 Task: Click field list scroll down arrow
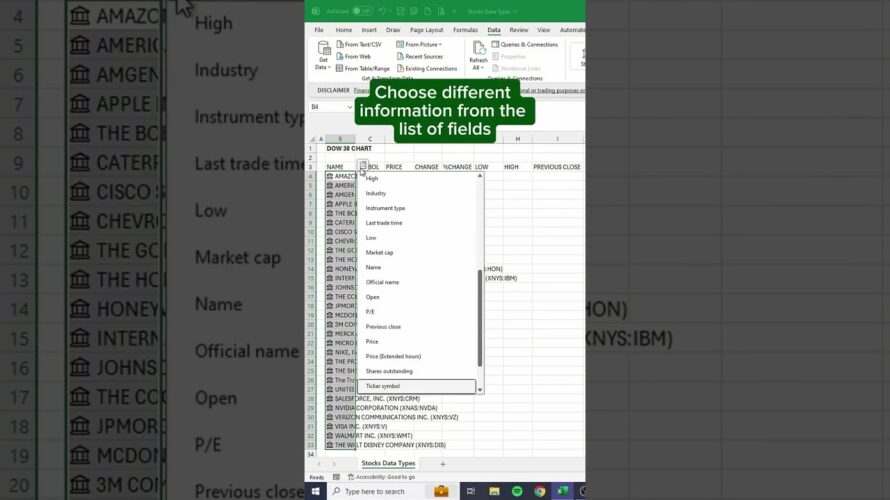coord(480,390)
